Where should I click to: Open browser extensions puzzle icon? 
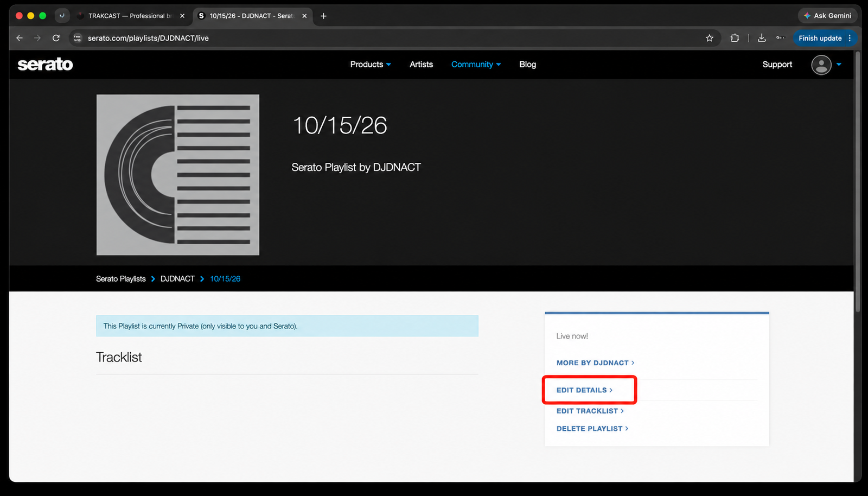tap(735, 38)
